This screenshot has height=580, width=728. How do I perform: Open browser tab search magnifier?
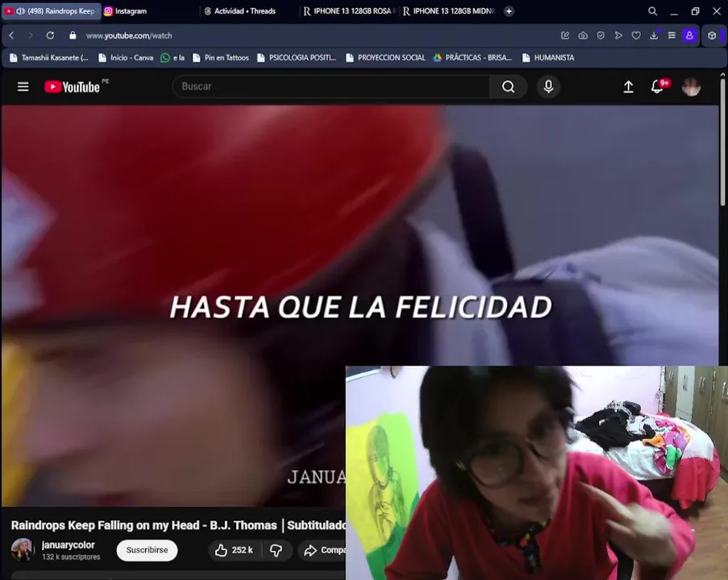click(652, 11)
